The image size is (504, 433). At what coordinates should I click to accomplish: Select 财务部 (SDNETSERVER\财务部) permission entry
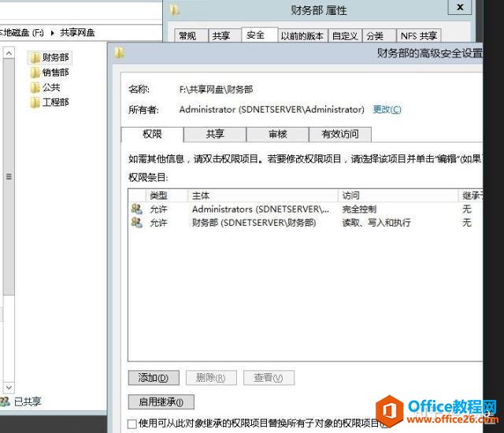[306, 223]
